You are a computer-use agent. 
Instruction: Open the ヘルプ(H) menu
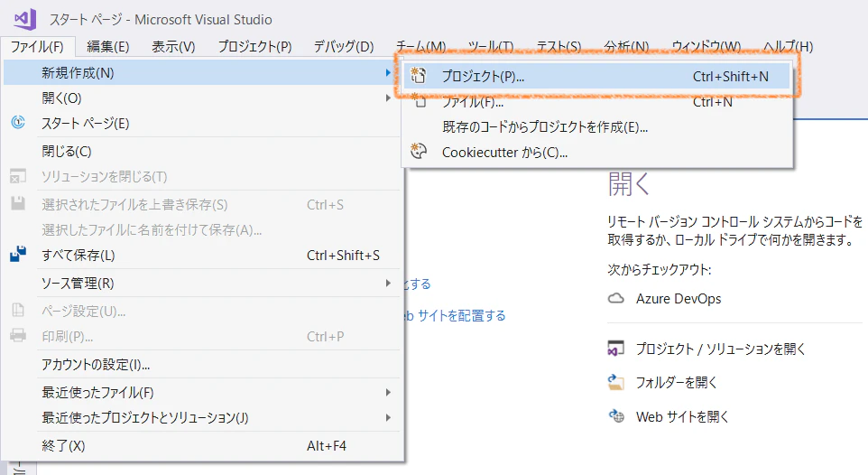pyautogui.click(x=788, y=47)
